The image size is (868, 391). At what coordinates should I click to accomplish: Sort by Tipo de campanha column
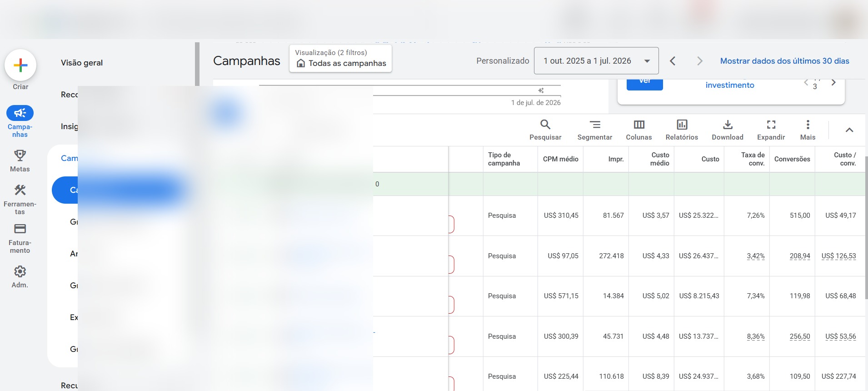click(504, 159)
